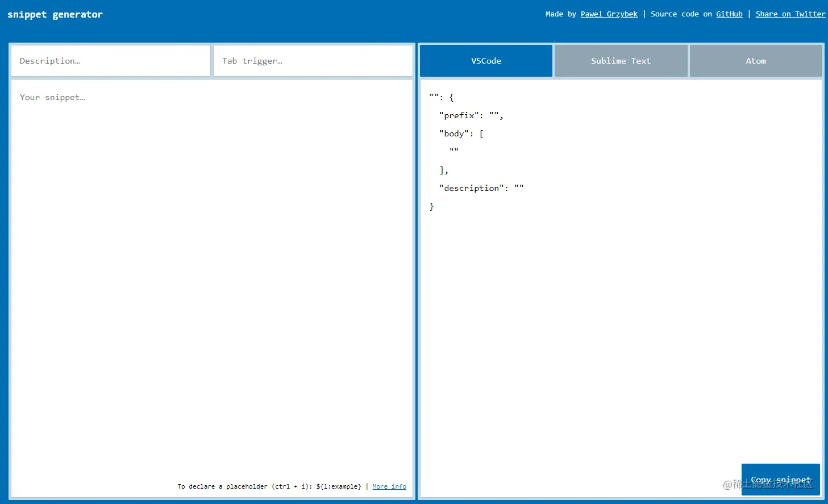Image resolution: width=828 pixels, height=504 pixels.
Task: Click the "body": [ line in output
Action: point(461,134)
